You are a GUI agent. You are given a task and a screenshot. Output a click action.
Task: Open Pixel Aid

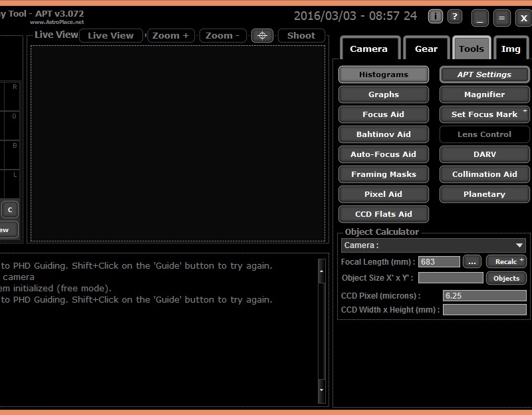click(x=384, y=194)
